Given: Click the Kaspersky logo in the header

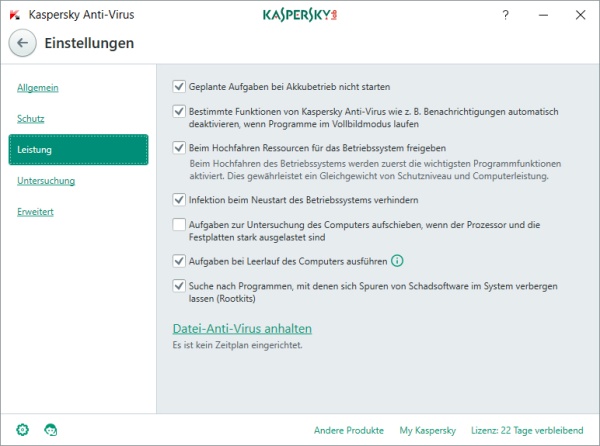Looking at the screenshot, I should click(300, 15).
